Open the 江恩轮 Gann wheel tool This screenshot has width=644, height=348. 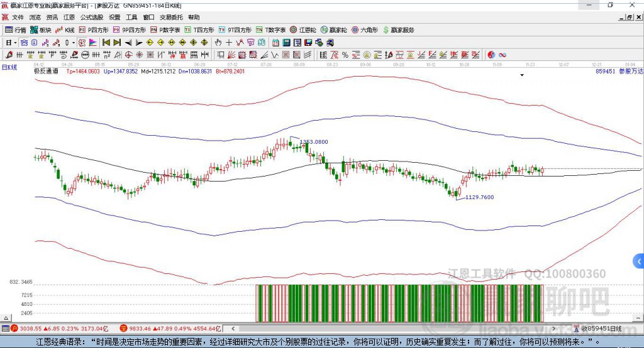[x=304, y=30]
